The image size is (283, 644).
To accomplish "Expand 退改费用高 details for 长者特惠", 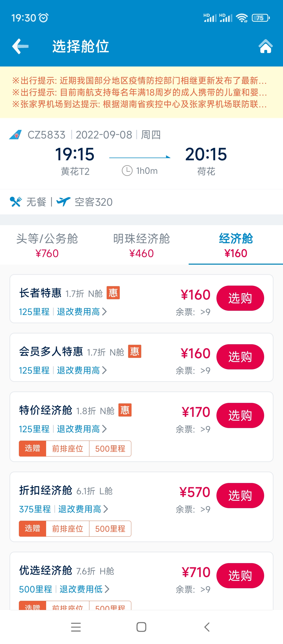I will click(82, 312).
